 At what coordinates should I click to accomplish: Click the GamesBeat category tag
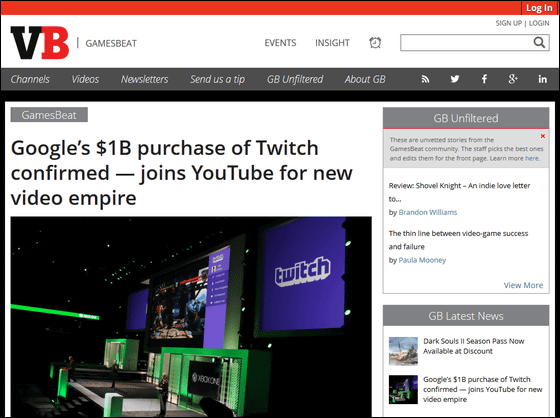click(49, 115)
